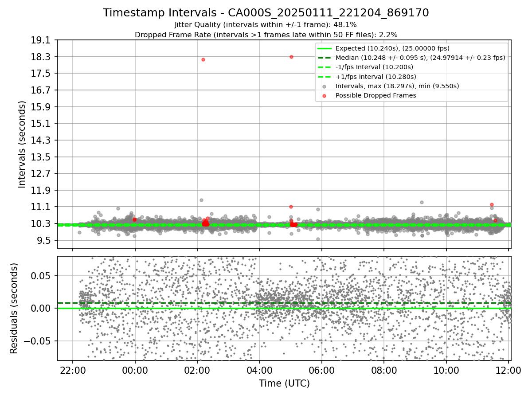Click the 'Intervals (seconds)' y-axis label
The height and width of the screenshot is (399, 532).
coord(22,144)
